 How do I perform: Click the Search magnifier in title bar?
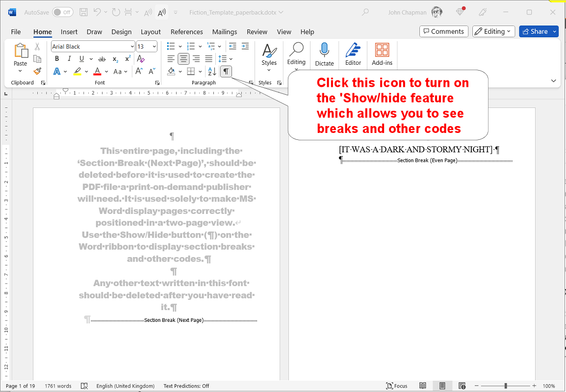tap(365, 12)
